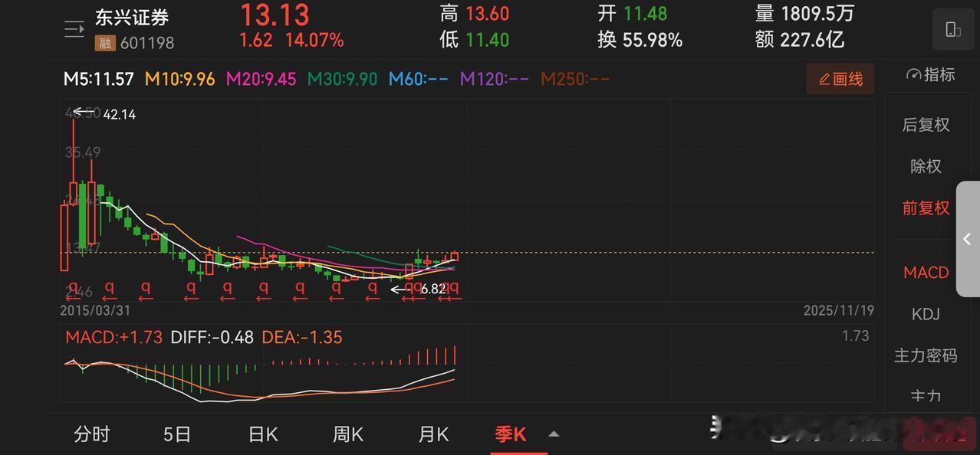This screenshot has width=980, height=455.
Task: Select 后复权 backward adjustment option
Action: 926,125
